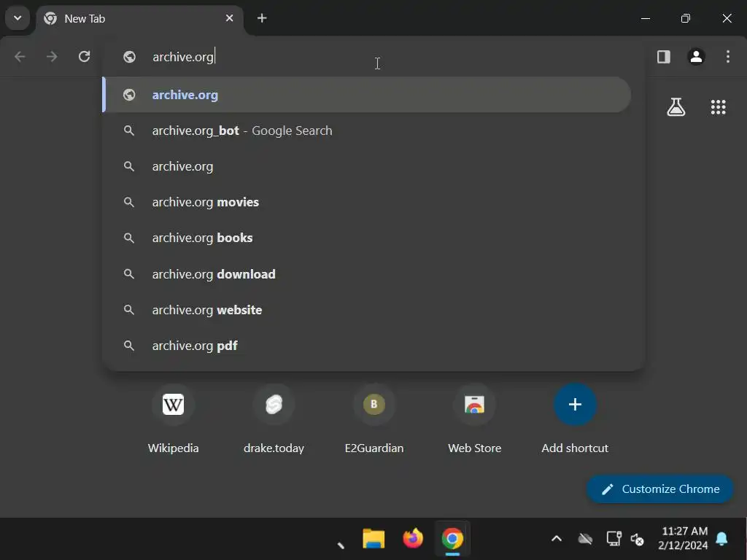Screen dimensions: 747x560
Task: Click the globe icon in address bar
Action: coord(129,57)
